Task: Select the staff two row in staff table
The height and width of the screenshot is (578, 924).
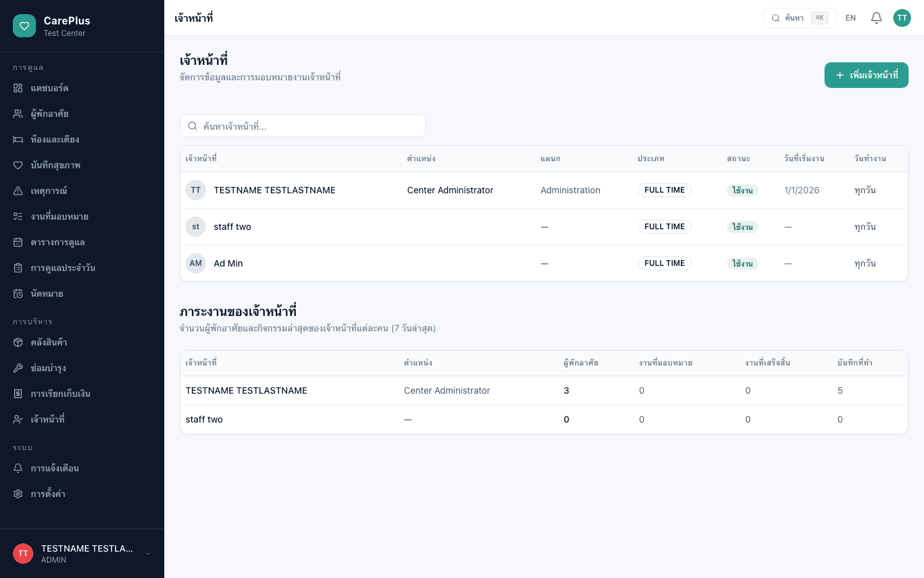Action: pyautogui.click(x=544, y=227)
